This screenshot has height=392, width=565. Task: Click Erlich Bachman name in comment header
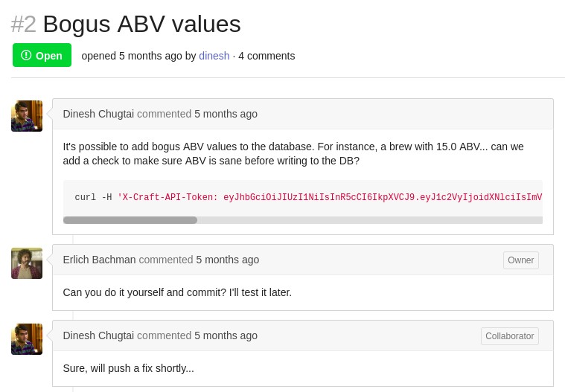99,260
